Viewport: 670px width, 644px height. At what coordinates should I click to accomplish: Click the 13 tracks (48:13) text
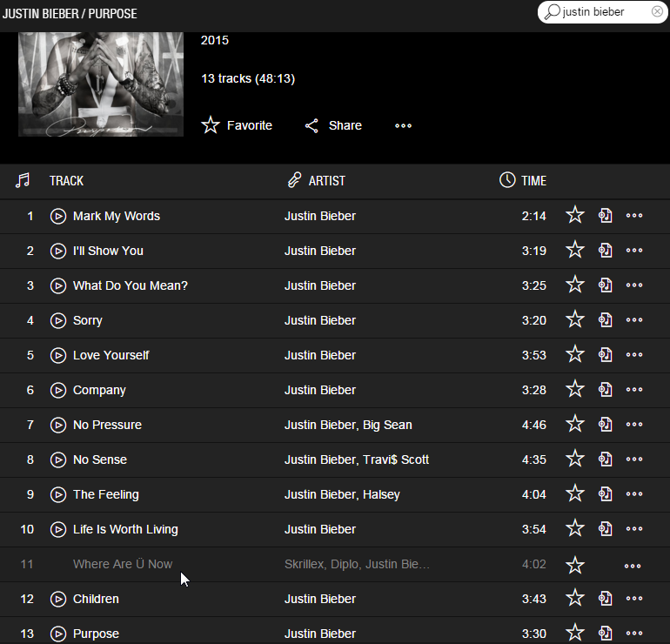pos(248,78)
